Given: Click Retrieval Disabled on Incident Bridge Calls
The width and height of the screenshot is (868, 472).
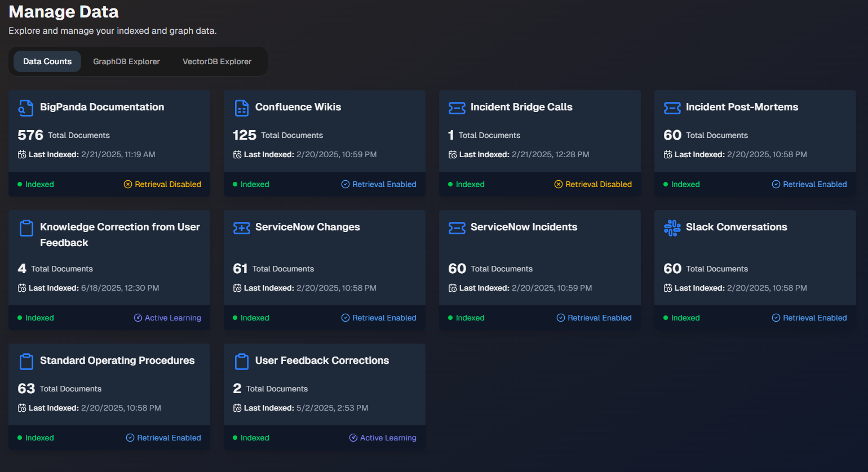Looking at the screenshot, I should (593, 184).
